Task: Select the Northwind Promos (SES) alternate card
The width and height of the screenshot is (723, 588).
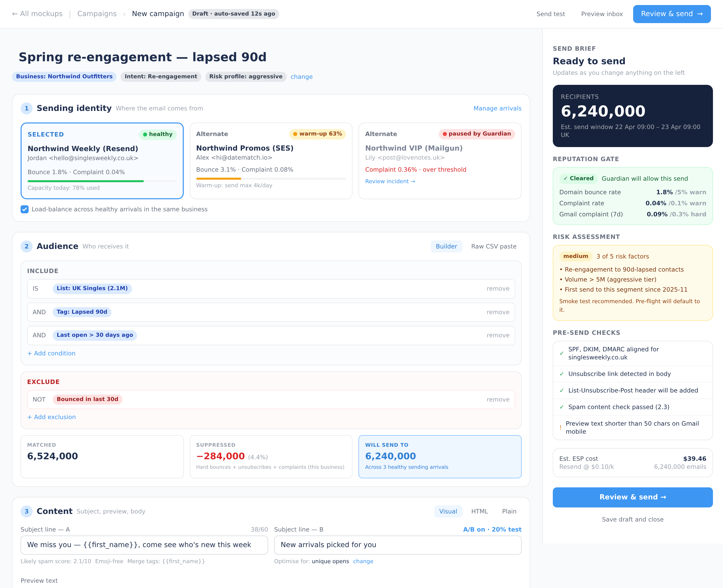Action: pos(271,161)
